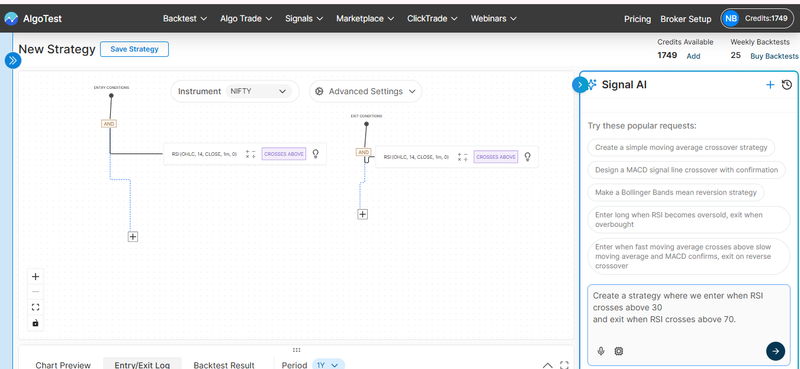
Task: Collapse the Signal AI panel arrow
Action: 580,85
